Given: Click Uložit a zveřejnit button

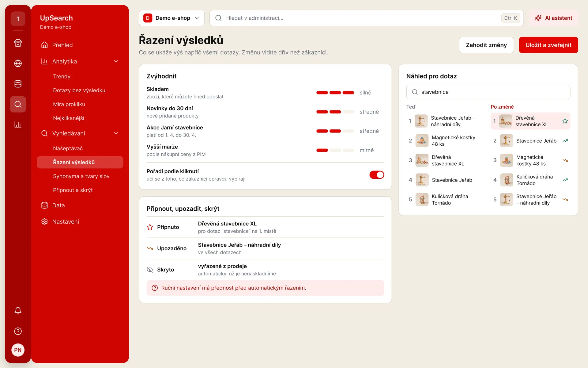Looking at the screenshot, I should tap(548, 45).
